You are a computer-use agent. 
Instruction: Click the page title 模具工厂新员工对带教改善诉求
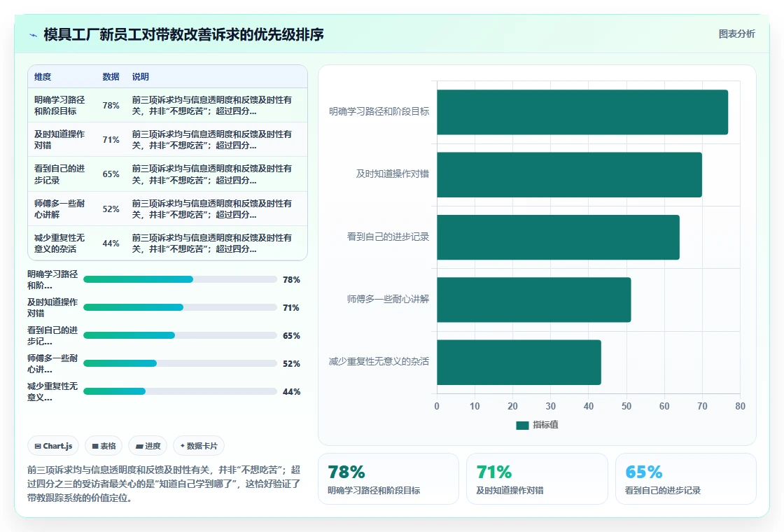[183, 34]
